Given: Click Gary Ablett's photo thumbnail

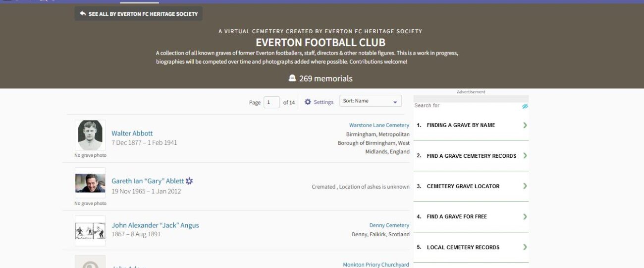Looking at the screenshot, I should pos(90,183).
